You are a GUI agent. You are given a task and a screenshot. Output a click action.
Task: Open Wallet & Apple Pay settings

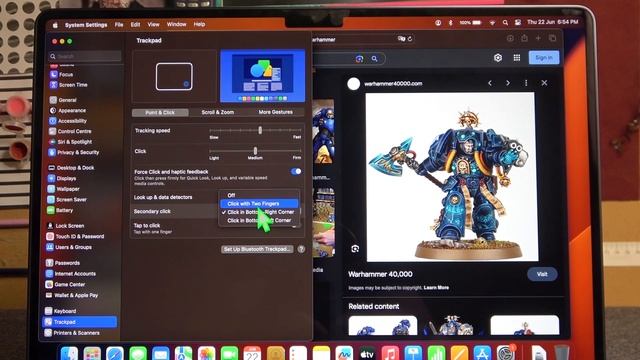point(72,295)
